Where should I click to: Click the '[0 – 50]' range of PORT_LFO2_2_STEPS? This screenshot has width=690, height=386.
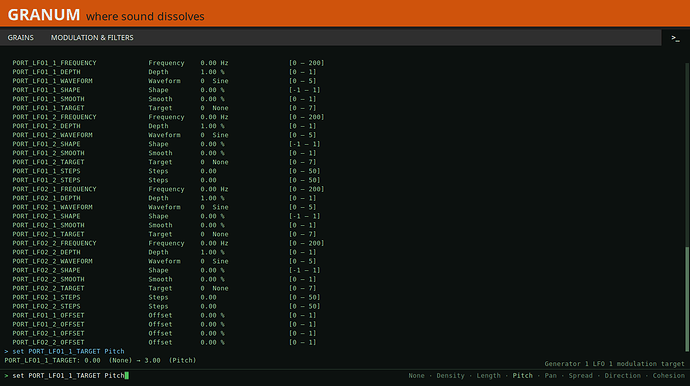click(305, 306)
